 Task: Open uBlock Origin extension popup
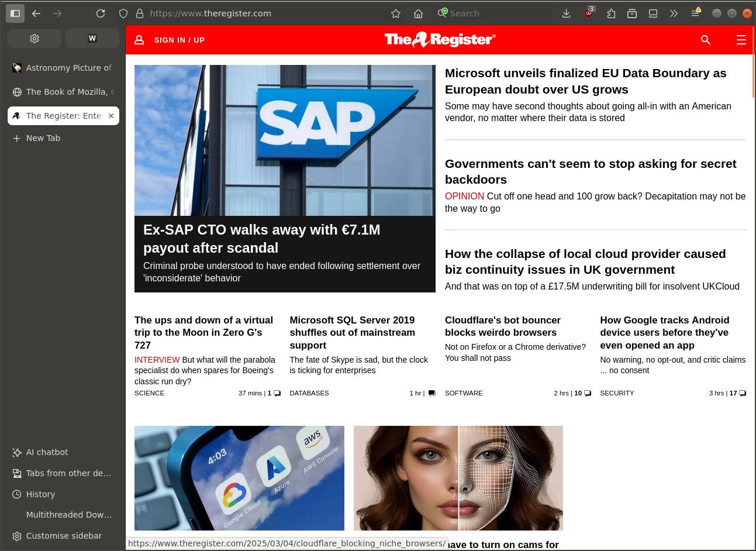tap(589, 13)
